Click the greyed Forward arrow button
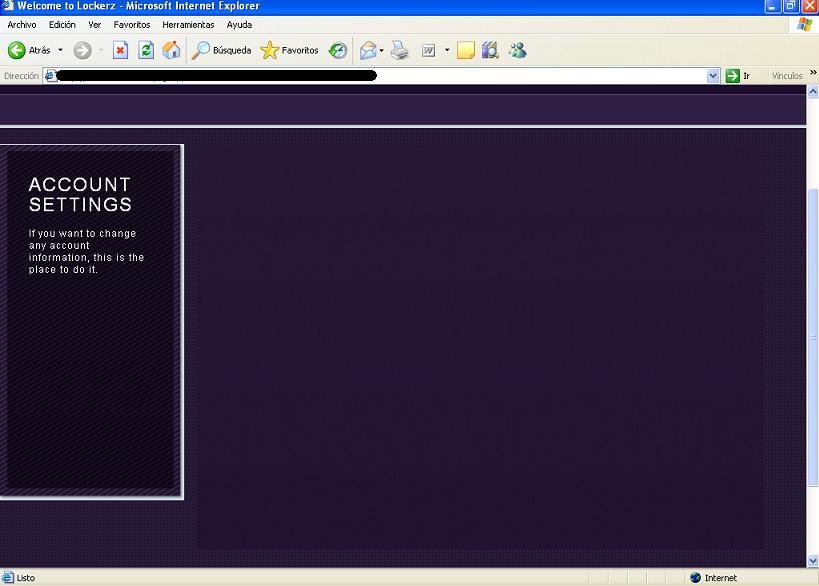This screenshot has height=586, width=819. point(82,50)
